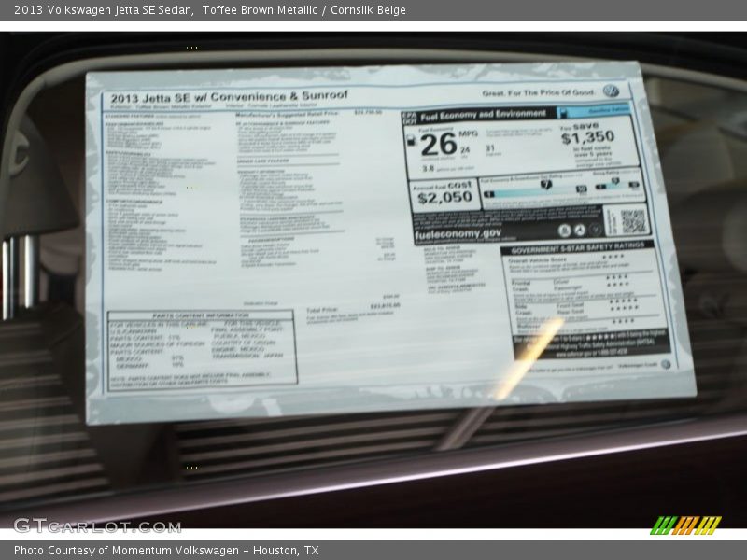
Task: Click the colored stripes logo in bottom corner
Action: point(684,525)
